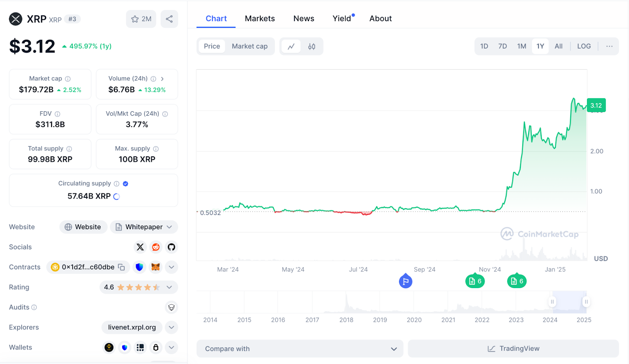The width and height of the screenshot is (629, 364).
Task: Click the share icon button
Action: click(x=169, y=19)
